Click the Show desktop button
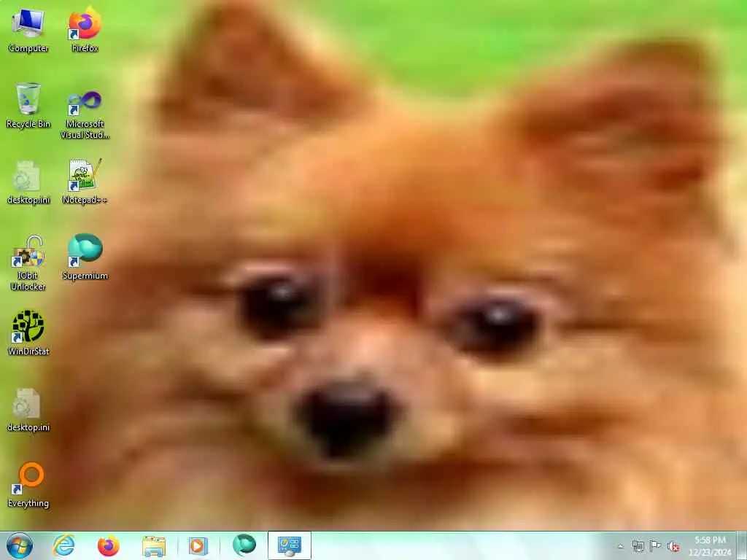The height and width of the screenshot is (560, 747). 742,545
